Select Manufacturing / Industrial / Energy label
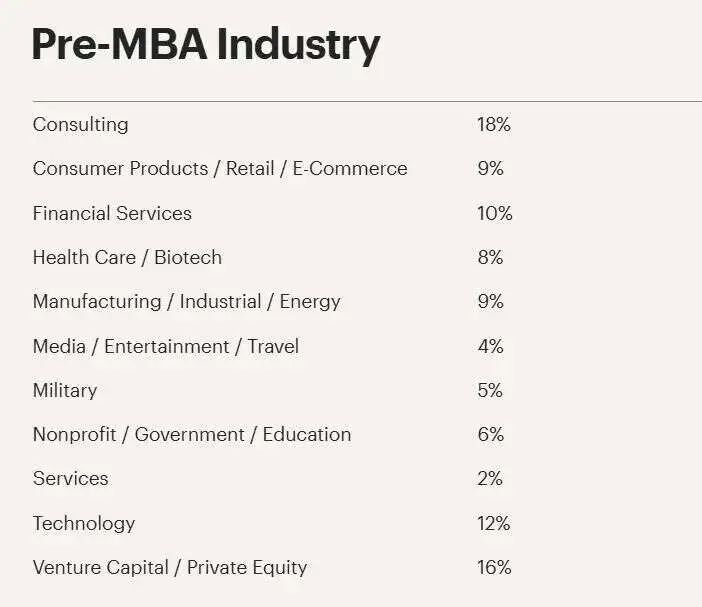 point(187,302)
